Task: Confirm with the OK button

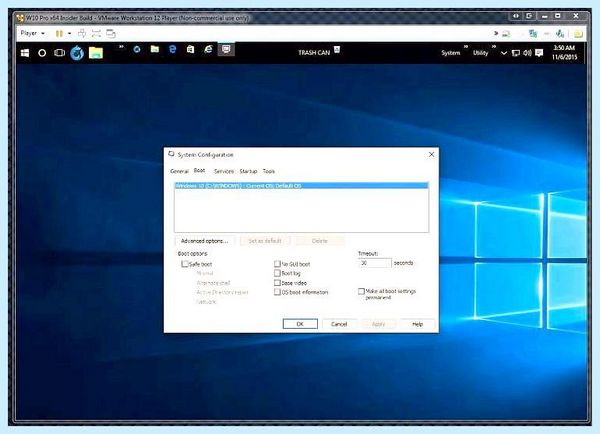Action: click(x=300, y=324)
